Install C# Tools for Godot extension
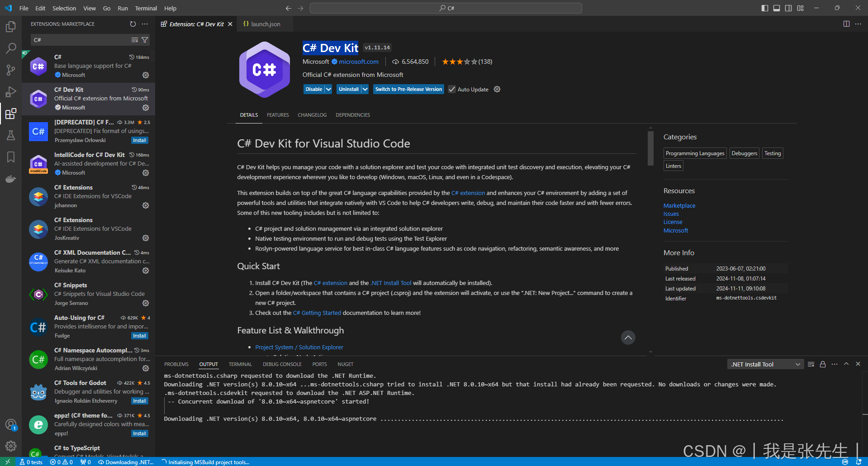 click(x=139, y=401)
